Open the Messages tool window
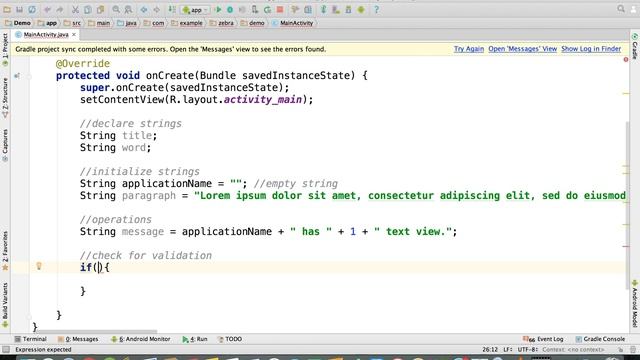The height and width of the screenshot is (360, 640). tap(78, 339)
